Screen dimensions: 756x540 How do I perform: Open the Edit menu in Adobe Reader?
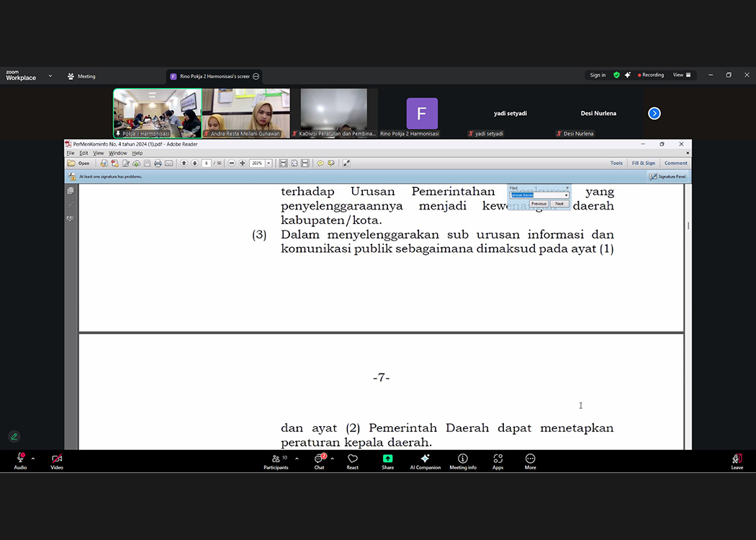[x=84, y=153]
